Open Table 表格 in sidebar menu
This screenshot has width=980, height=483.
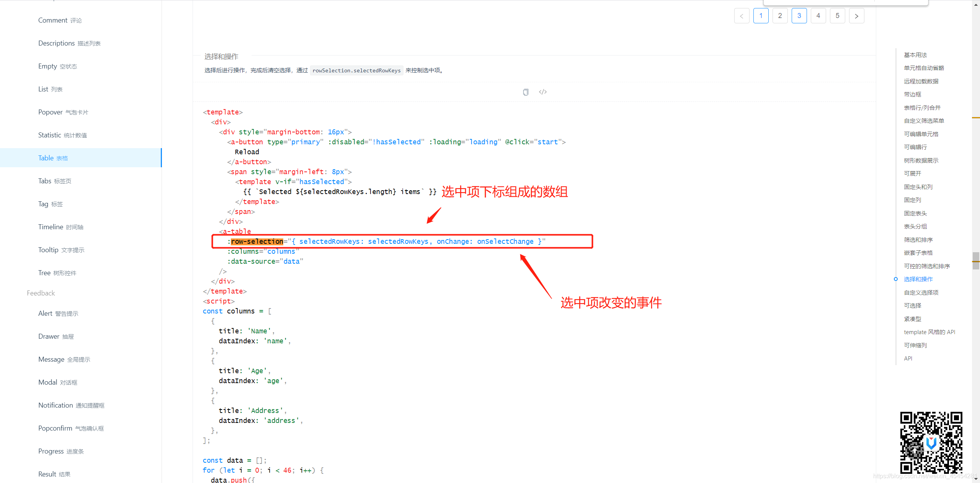(x=53, y=158)
